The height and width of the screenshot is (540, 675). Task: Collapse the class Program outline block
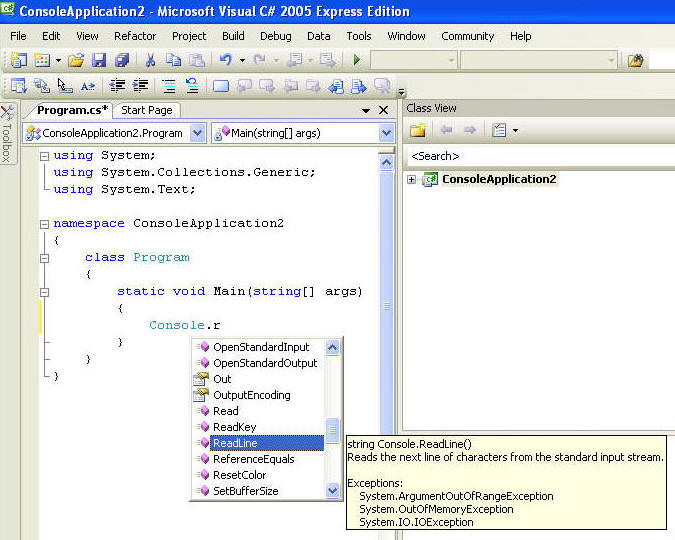click(x=44, y=257)
